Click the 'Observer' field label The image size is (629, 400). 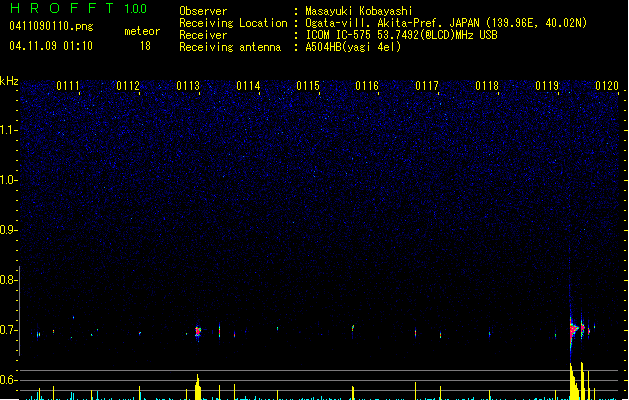click(203, 11)
